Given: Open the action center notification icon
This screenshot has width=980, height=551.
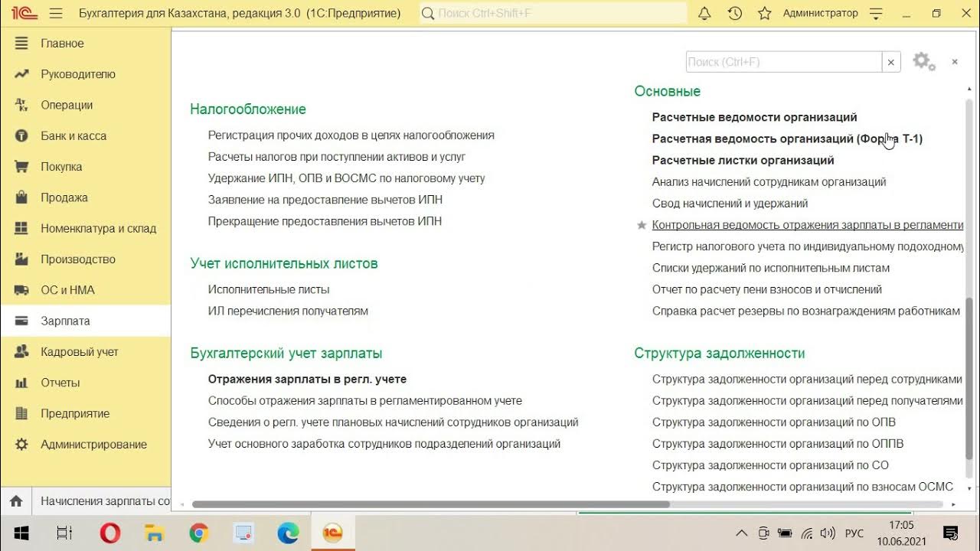Looking at the screenshot, I should point(951,533).
